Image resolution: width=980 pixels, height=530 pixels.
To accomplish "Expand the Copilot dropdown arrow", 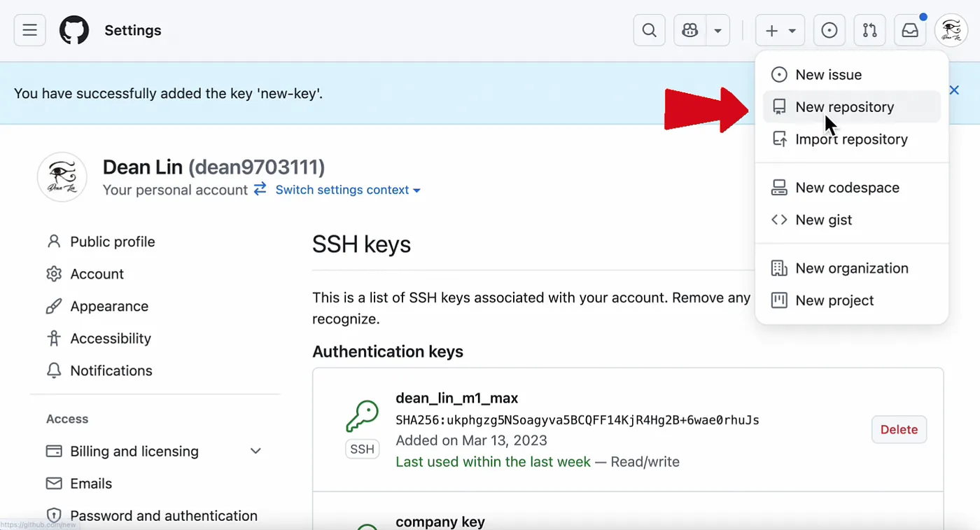I will click(x=718, y=30).
